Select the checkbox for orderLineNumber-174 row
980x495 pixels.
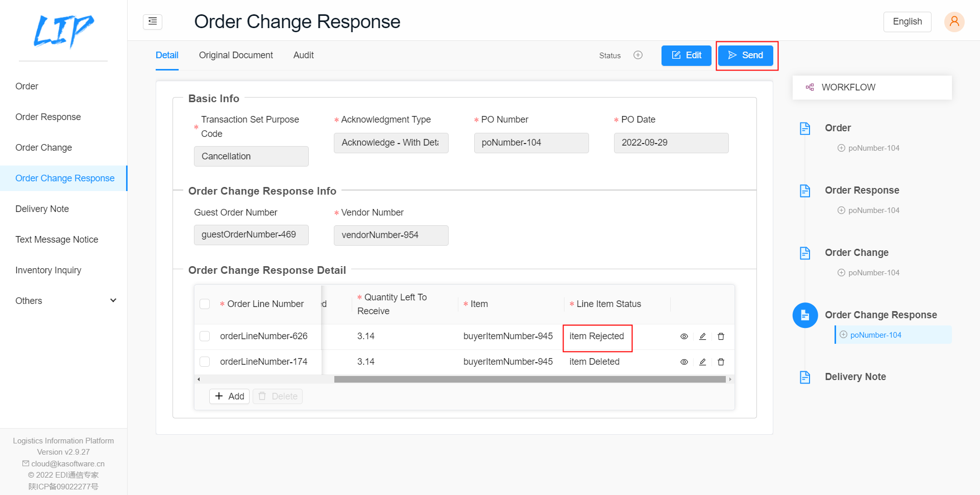205,361
